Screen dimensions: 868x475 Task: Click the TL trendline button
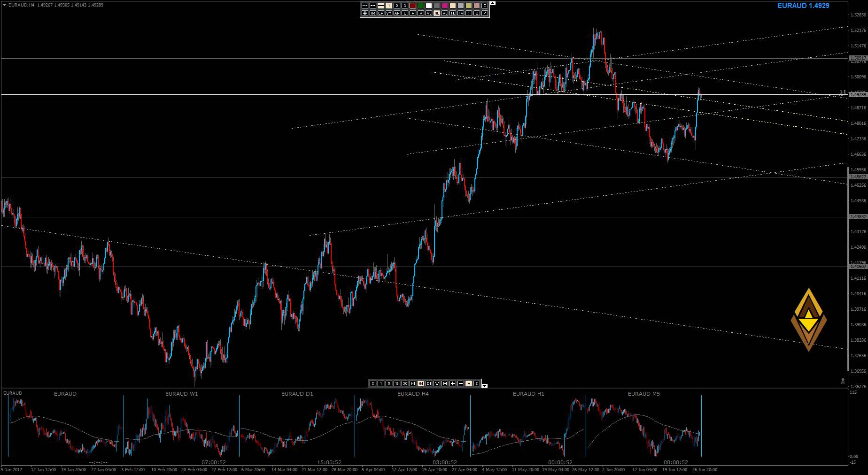[453, 13]
